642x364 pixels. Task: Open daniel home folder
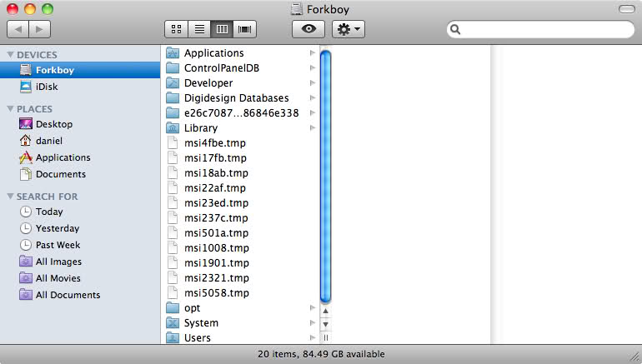80,141
